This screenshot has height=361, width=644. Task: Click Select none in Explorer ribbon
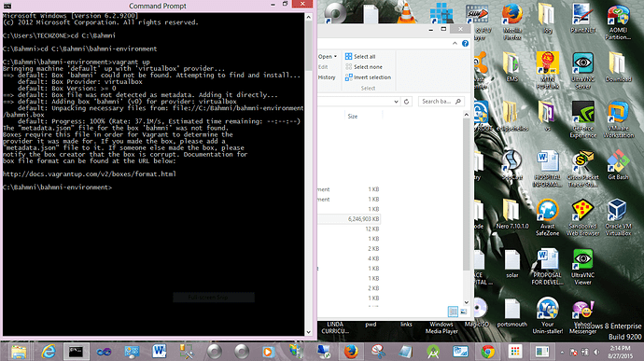click(363, 66)
